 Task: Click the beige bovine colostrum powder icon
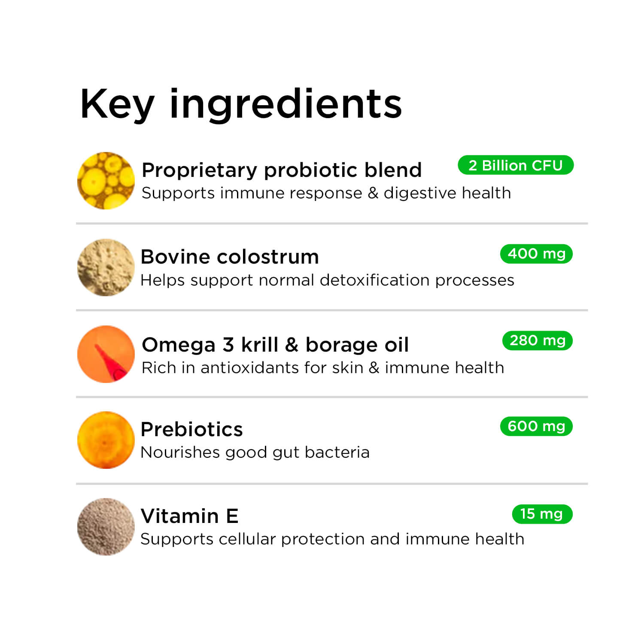click(x=106, y=267)
